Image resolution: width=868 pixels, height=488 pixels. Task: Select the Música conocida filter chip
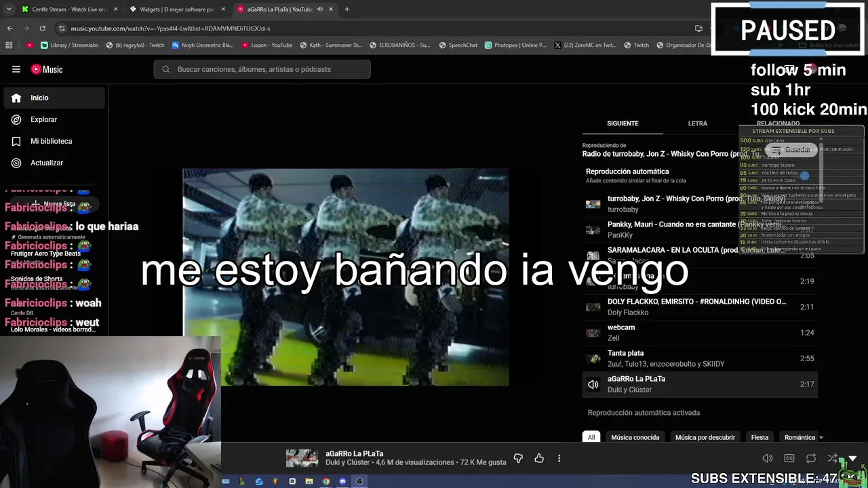pos(635,437)
